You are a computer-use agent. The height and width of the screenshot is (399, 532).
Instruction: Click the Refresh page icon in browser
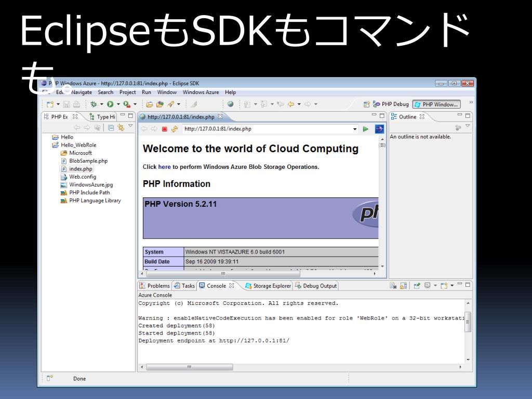click(175, 129)
